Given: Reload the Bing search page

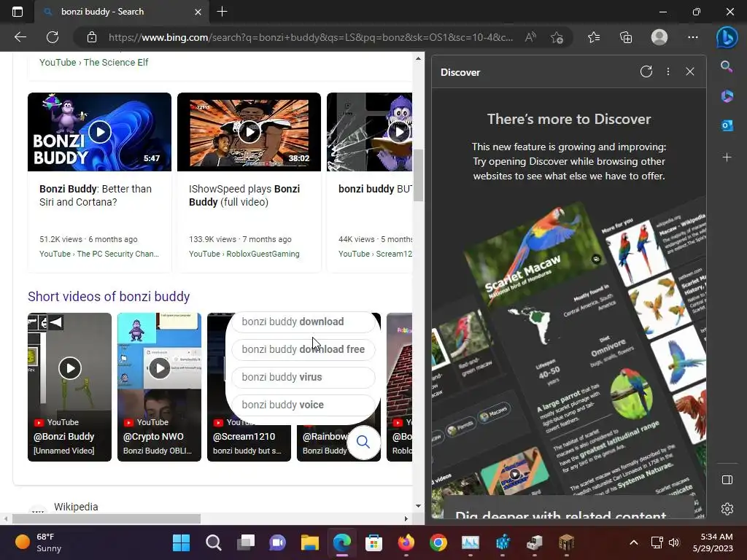Looking at the screenshot, I should point(53,37).
